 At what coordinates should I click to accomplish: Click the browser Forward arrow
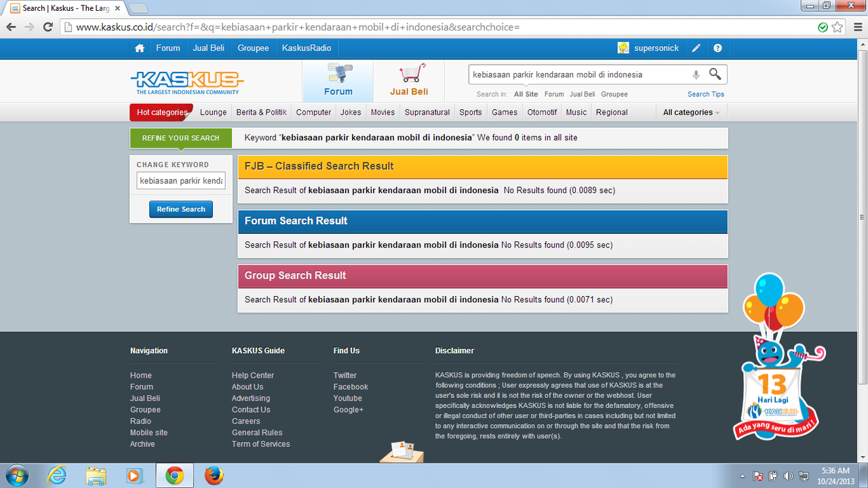tap(29, 27)
